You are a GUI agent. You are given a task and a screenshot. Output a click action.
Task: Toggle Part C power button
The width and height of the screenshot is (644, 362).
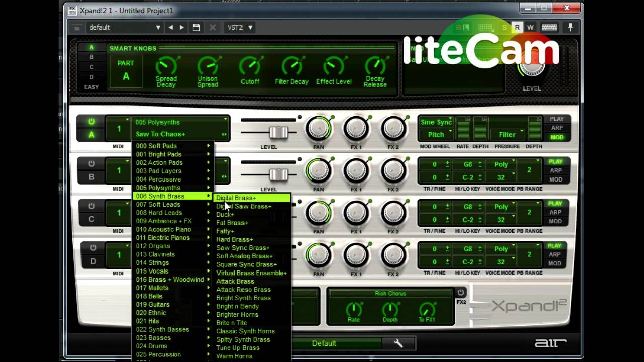click(x=91, y=206)
